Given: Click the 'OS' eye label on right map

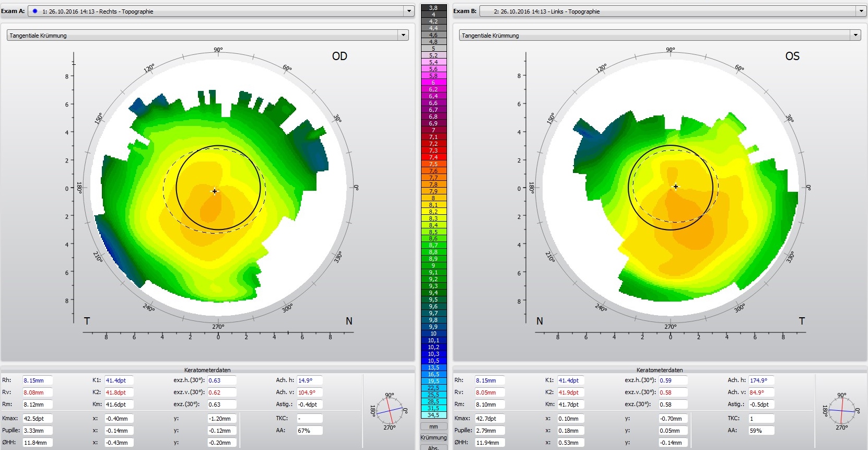Looking at the screenshot, I should (792, 56).
